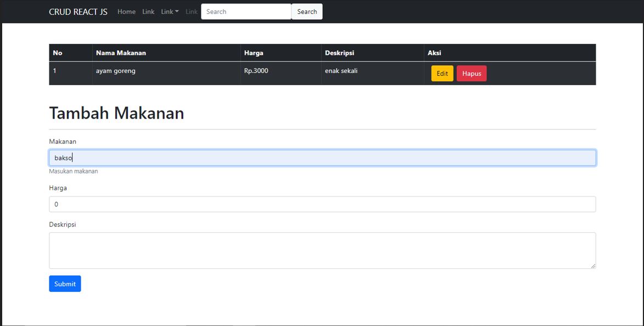Click the Rp.3000 price cell
This screenshot has height=326, width=644.
(256, 71)
